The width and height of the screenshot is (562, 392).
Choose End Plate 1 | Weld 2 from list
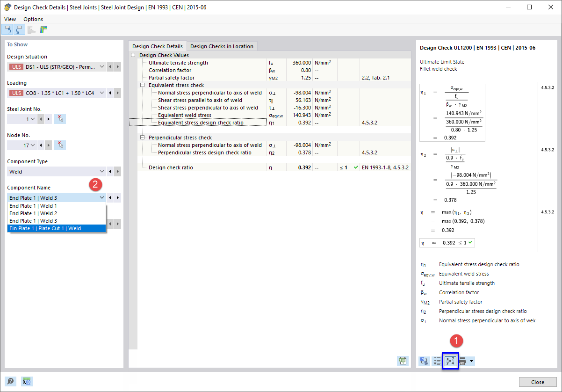click(x=57, y=213)
